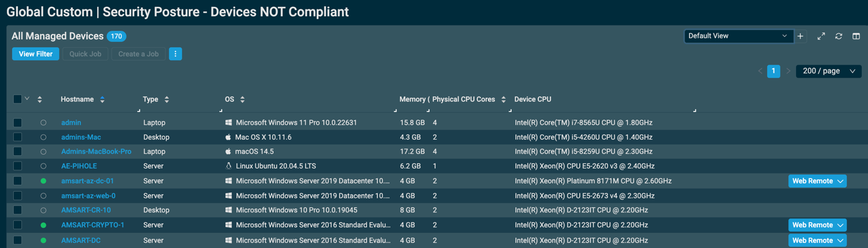Click AMSART-CRYPTO-1 hostname link
The height and width of the screenshot is (248, 868).
93,225
